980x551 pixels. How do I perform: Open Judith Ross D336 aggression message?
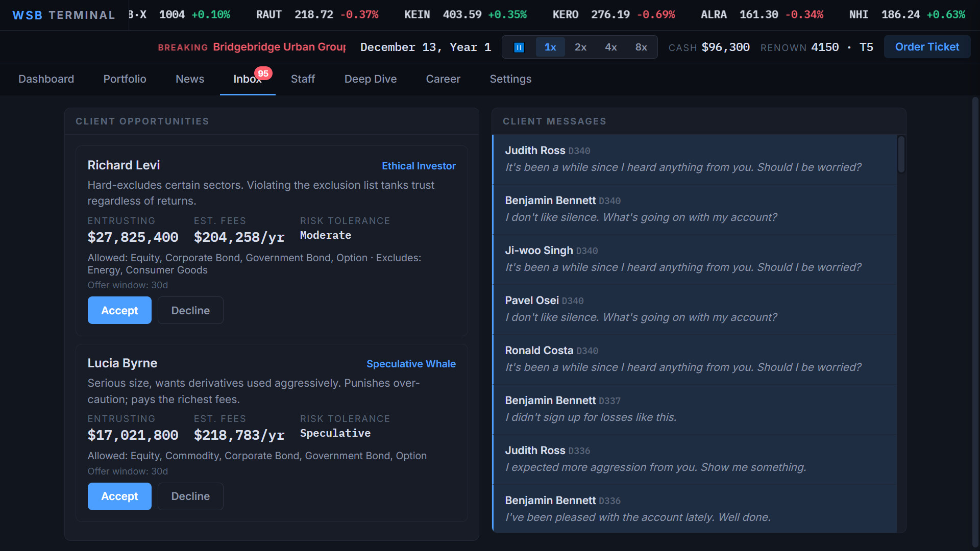[x=694, y=459]
